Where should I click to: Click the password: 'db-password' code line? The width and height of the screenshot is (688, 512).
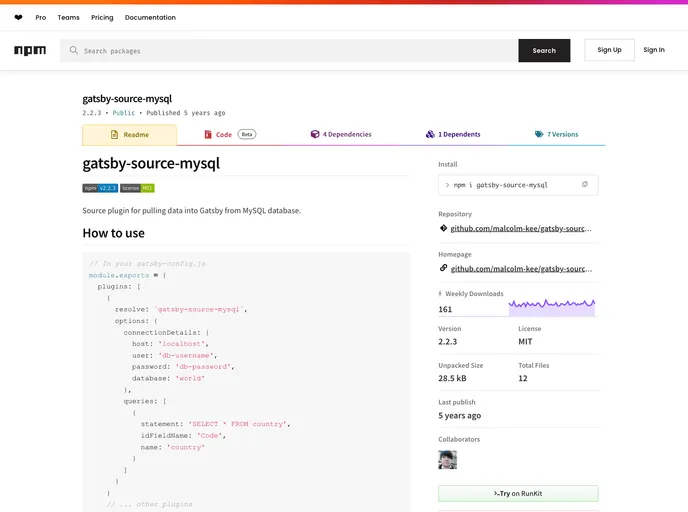coord(183,366)
